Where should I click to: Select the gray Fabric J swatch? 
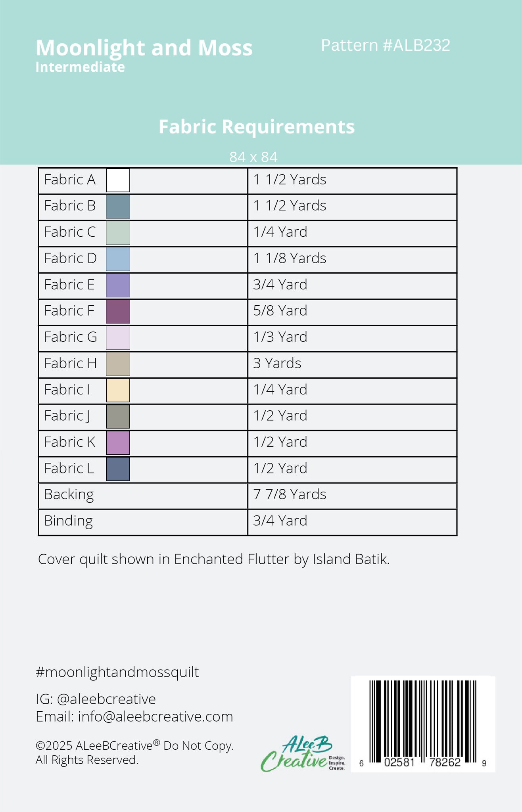tap(118, 416)
